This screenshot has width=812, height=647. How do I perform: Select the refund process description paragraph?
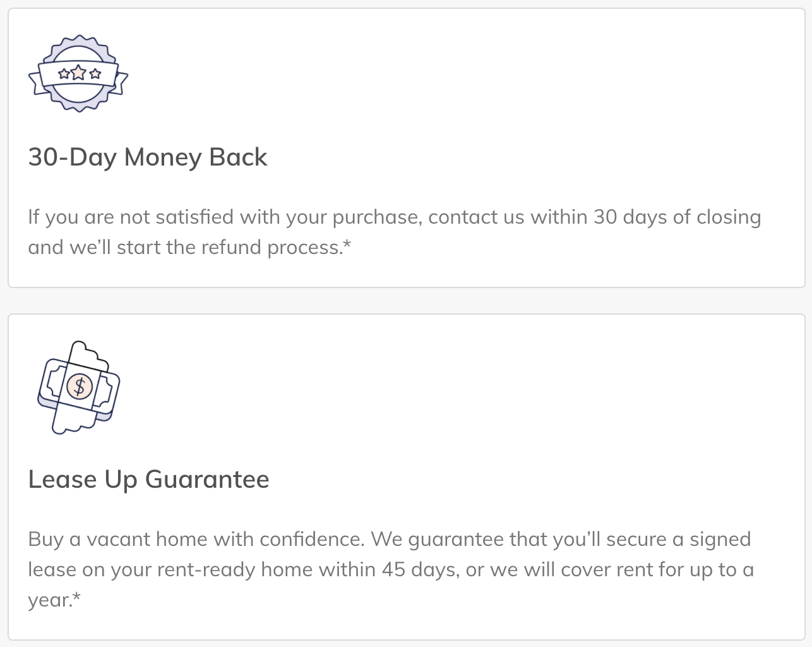click(x=395, y=232)
